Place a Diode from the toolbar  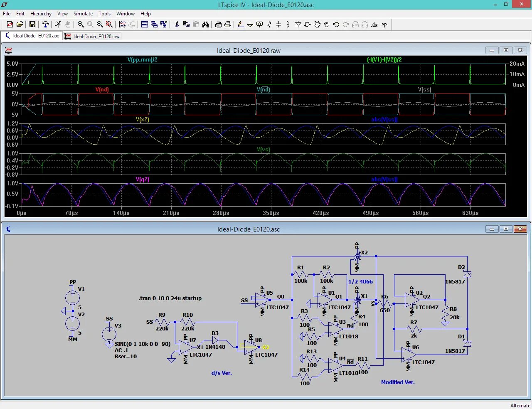pyautogui.click(x=298, y=25)
